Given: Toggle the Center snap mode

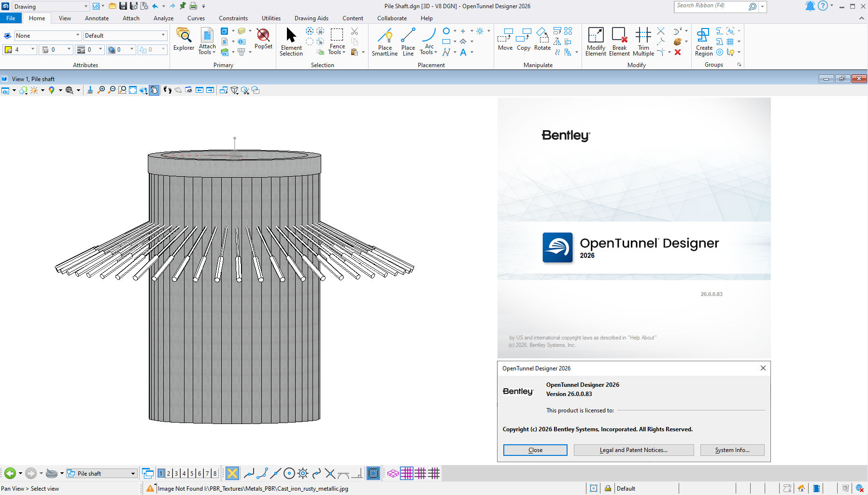Looking at the screenshot, I should pyautogui.click(x=289, y=473).
